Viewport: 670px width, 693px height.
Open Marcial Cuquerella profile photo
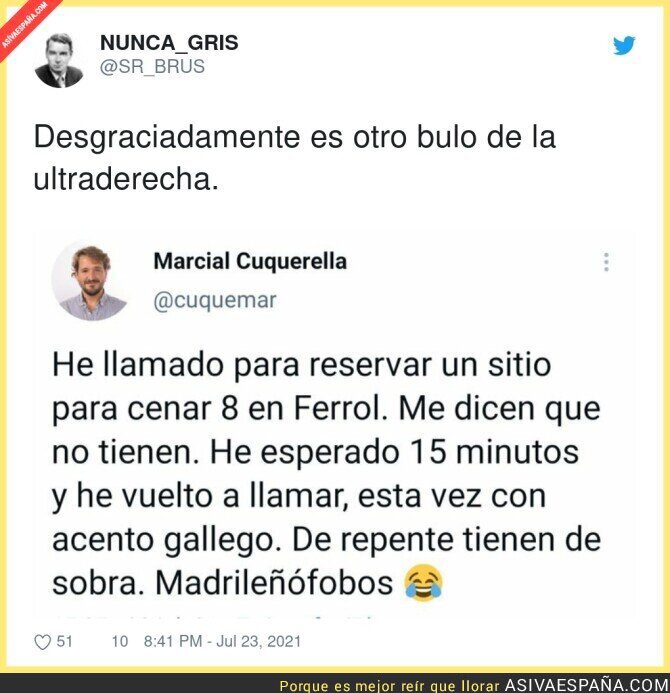point(91,280)
